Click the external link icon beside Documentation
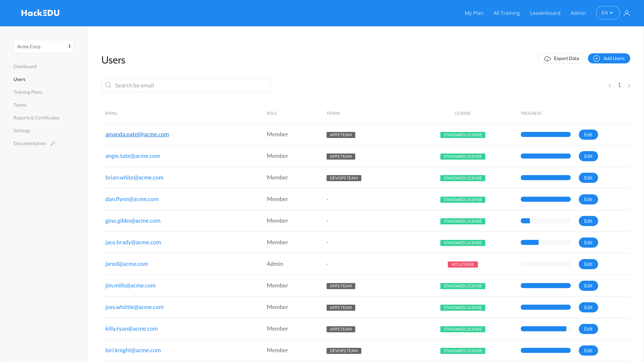Image resolution: width=644 pixels, height=362 pixels. 53,144
